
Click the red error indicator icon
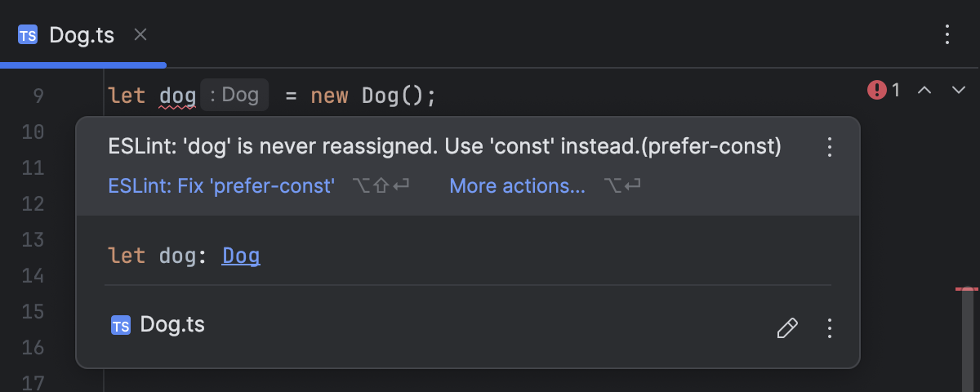pos(877,90)
